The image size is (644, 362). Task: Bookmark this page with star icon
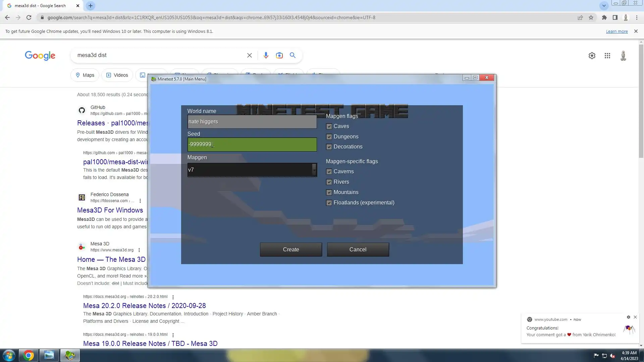[591, 17]
